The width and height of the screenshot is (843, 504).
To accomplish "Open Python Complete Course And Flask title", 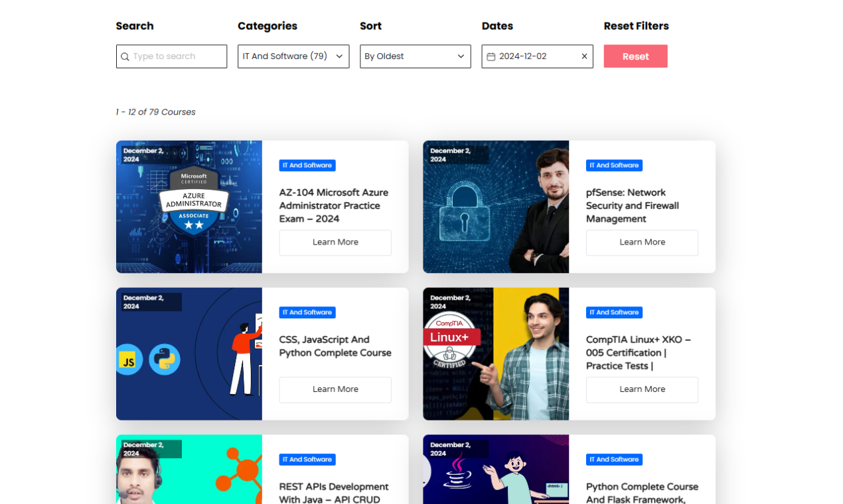I will click(642, 493).
